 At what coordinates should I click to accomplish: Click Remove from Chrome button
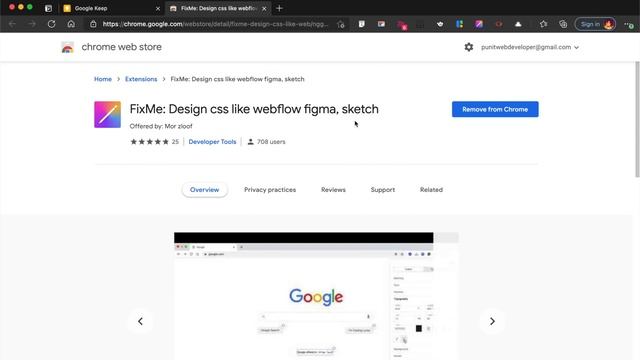click(495, 109)
